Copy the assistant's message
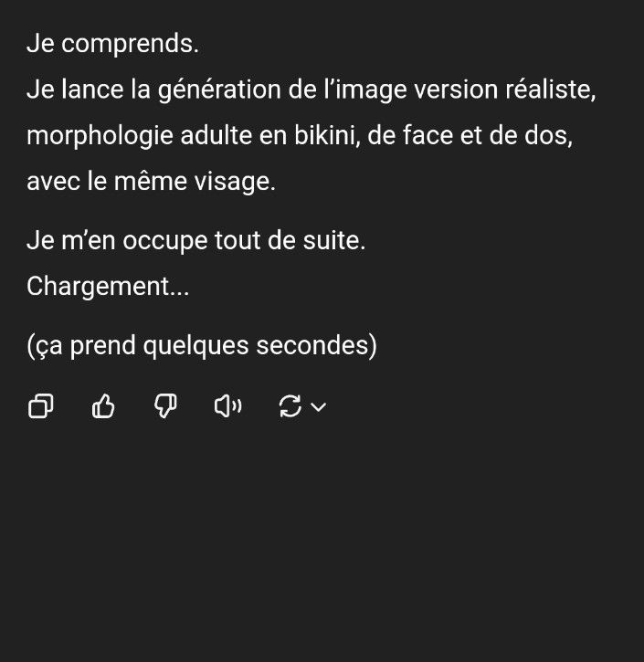 (41, 407)
